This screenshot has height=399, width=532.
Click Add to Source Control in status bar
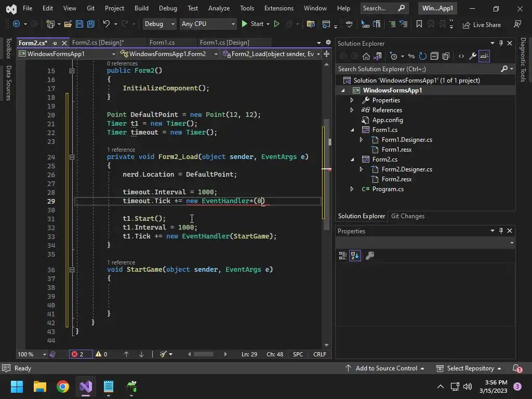(385, 368)
